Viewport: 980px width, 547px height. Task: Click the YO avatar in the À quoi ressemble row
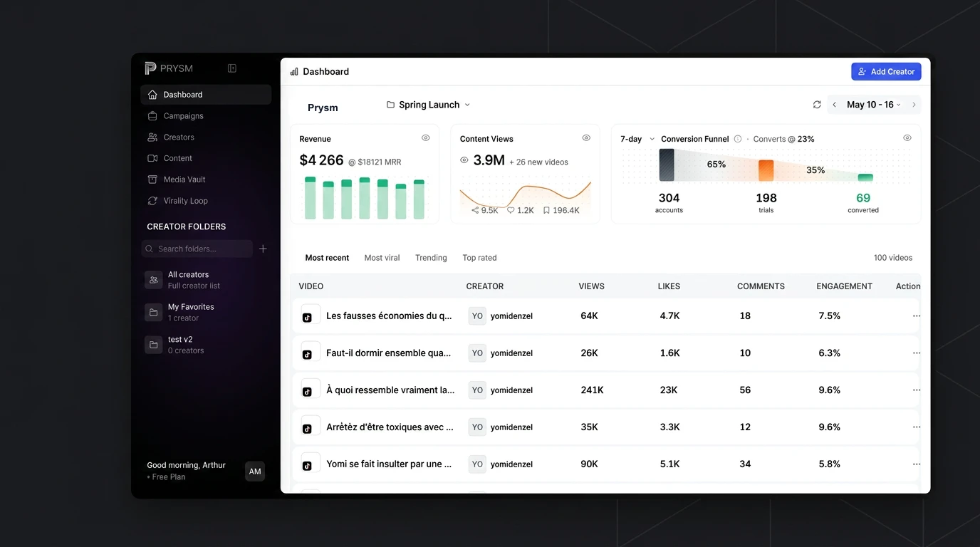(477, 390)
